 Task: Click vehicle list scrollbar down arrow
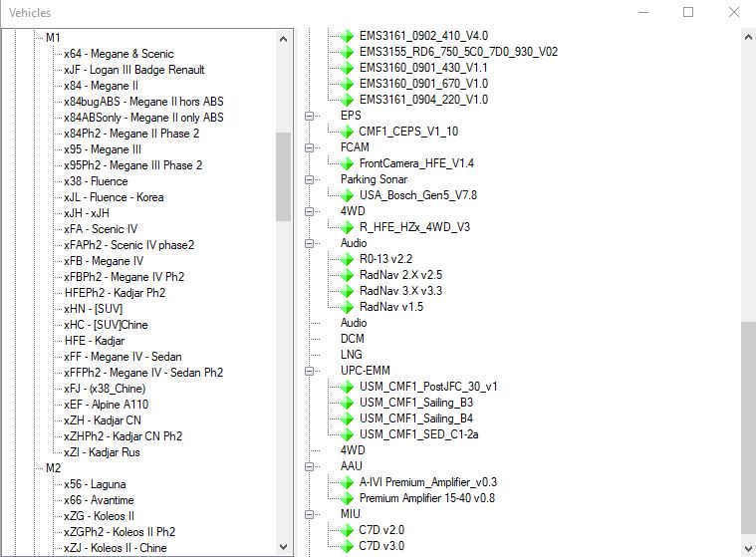[x=284, y=547]
